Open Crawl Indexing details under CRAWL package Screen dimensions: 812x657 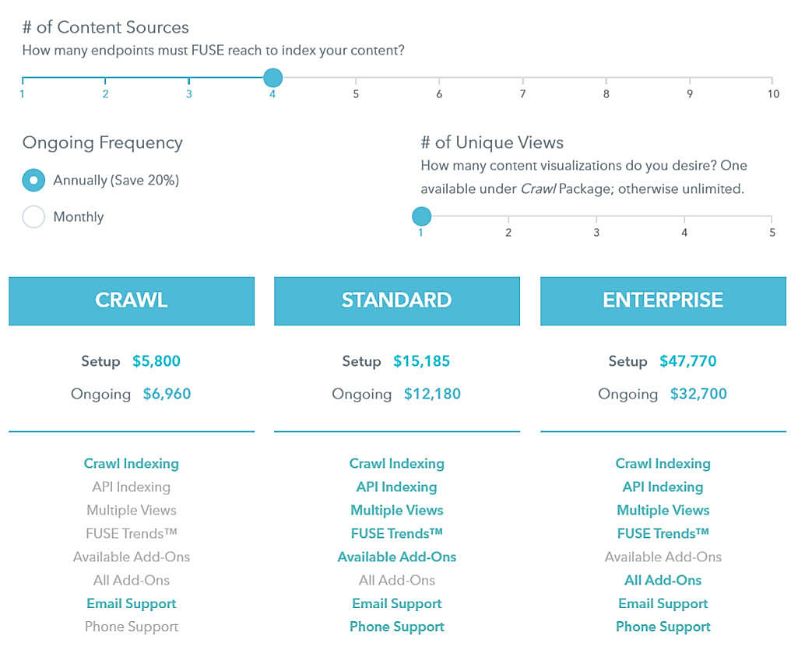tap(131, 463)
